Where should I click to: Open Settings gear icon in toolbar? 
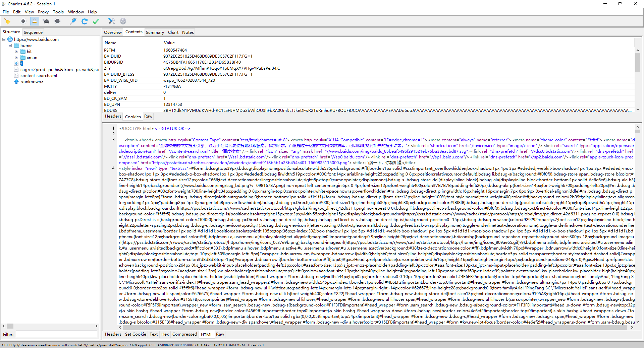(123, 21)
